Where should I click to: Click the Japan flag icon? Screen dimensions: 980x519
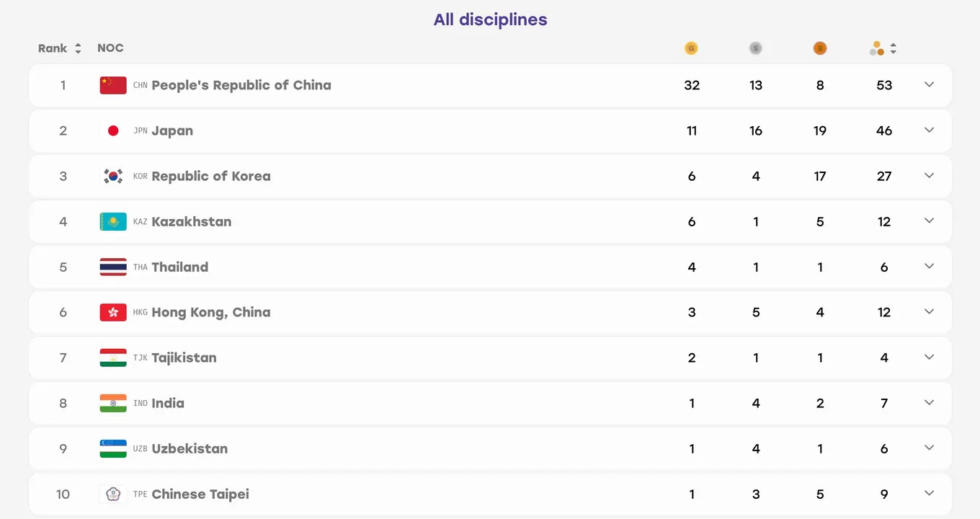pos(113,130)
